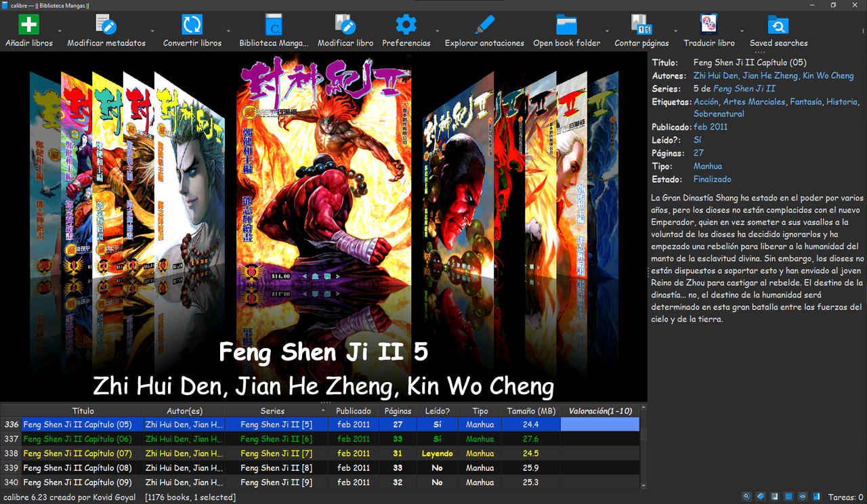The width and height of the screenshot is (867, 504).
Task: Expand Preferencias dropdown arrow
Action: coord(438,31)
